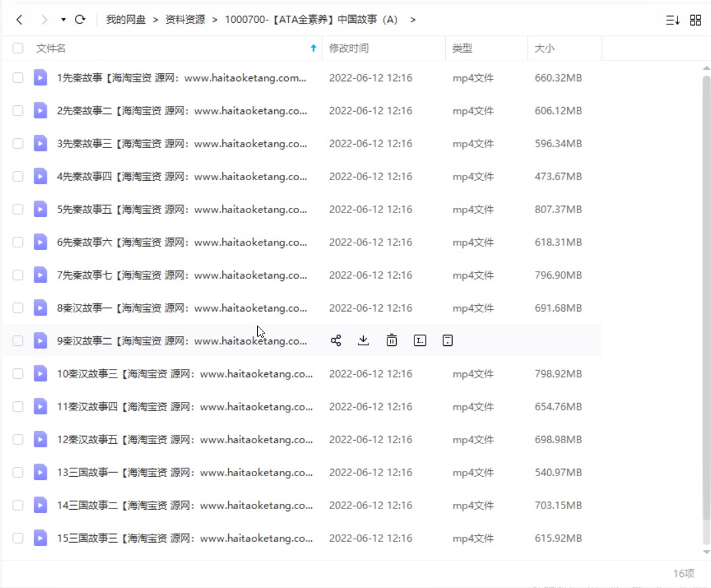Click video icon of 3先秦故事三
The height and width of the screenshot is (588, 711).
[40, 143]
